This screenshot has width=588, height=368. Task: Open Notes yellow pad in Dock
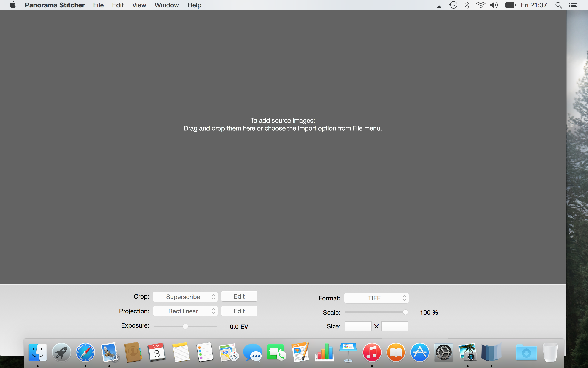pos(181,352)
